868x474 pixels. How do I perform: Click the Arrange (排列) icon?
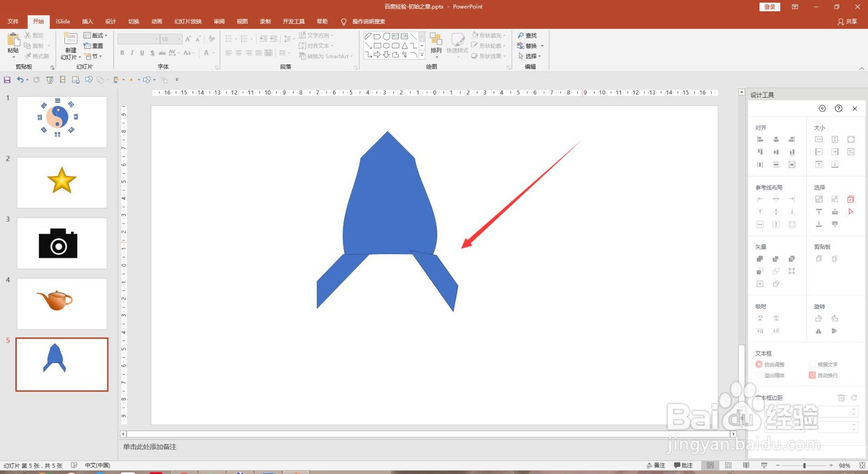(436, 39)
